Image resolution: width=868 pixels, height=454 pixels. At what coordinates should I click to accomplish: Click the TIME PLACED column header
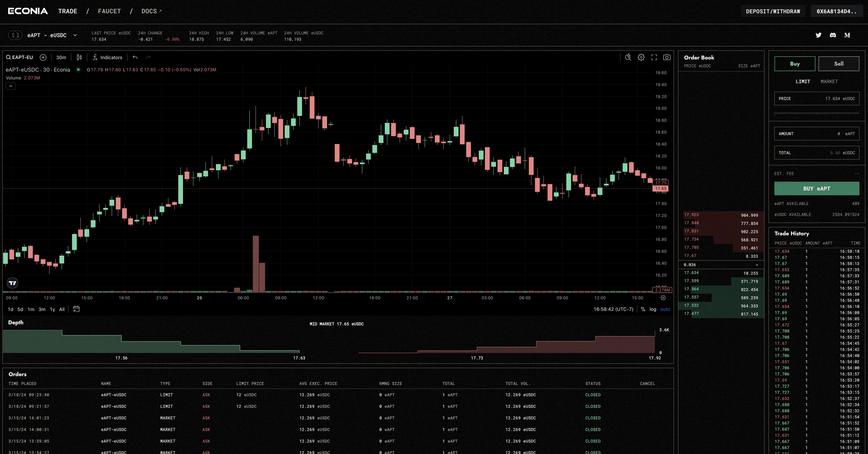pos(22,383)
